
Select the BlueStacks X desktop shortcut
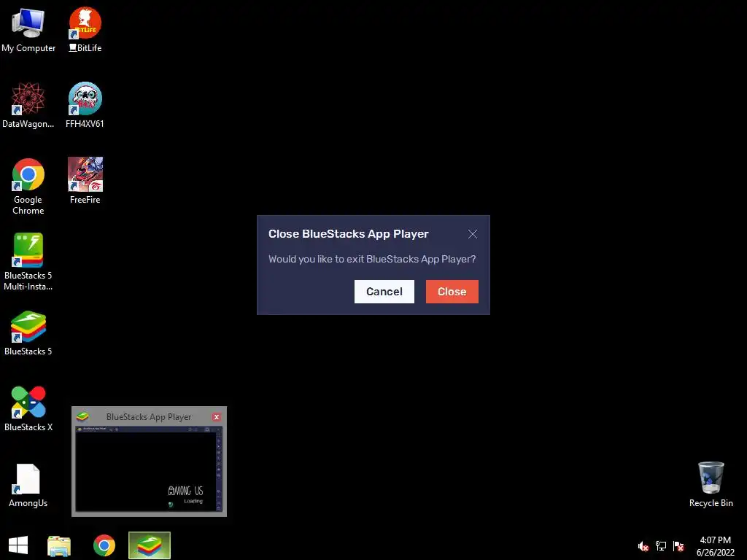click(28, 409)
